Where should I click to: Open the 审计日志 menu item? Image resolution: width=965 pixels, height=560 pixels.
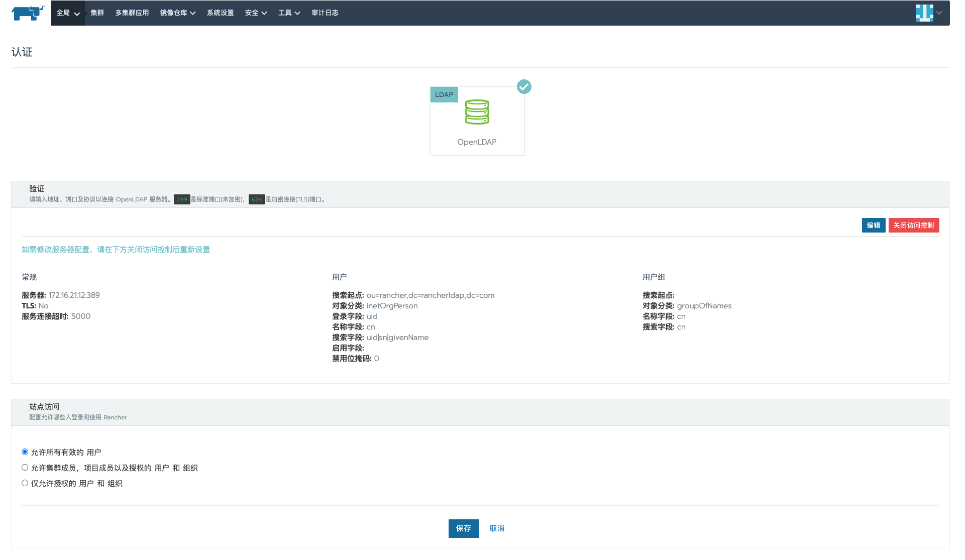[x=325, y=13]
